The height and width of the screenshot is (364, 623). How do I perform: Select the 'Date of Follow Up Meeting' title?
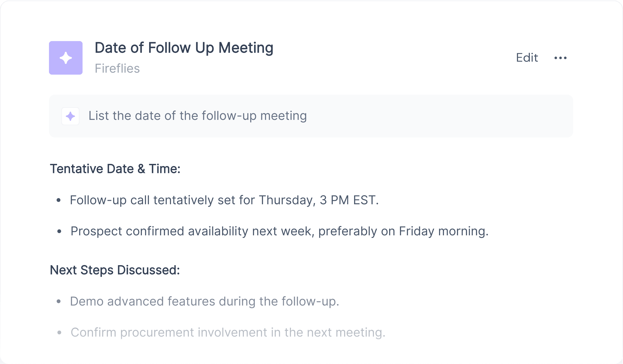pos(184,48)
